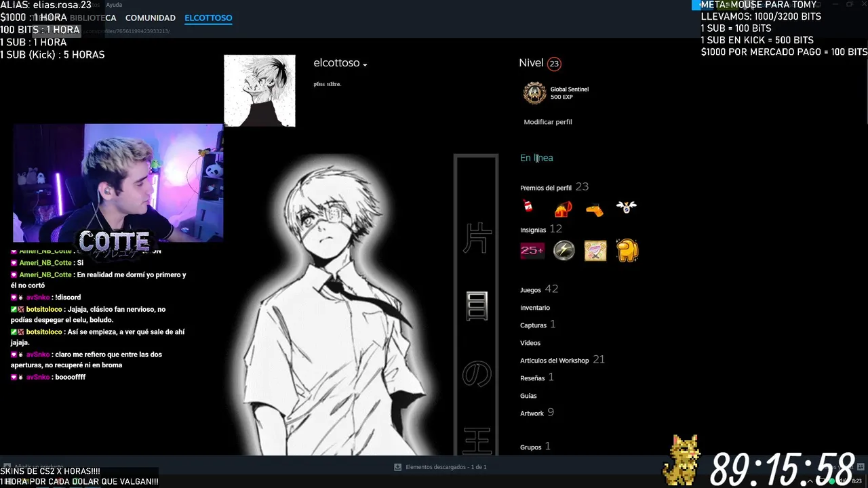Click the 'En línea' status text
Image resolution: width=868 pixels, height=488 pixels.
point(536,158)
